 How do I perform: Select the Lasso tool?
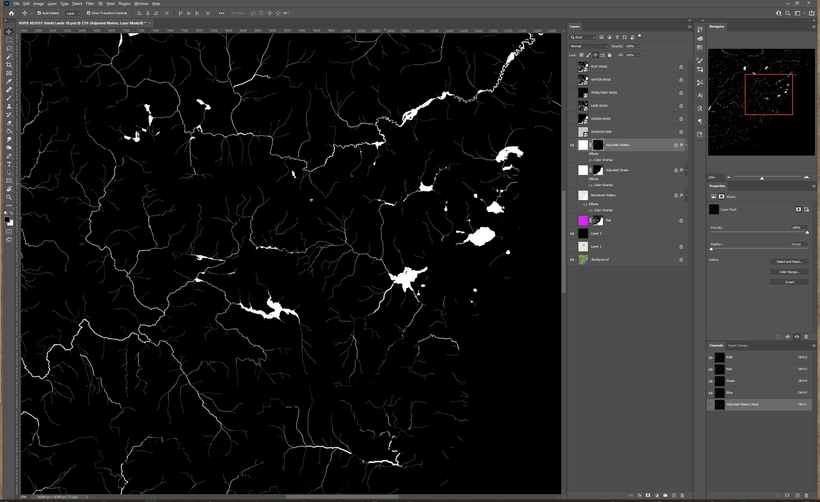pos(9,48)
